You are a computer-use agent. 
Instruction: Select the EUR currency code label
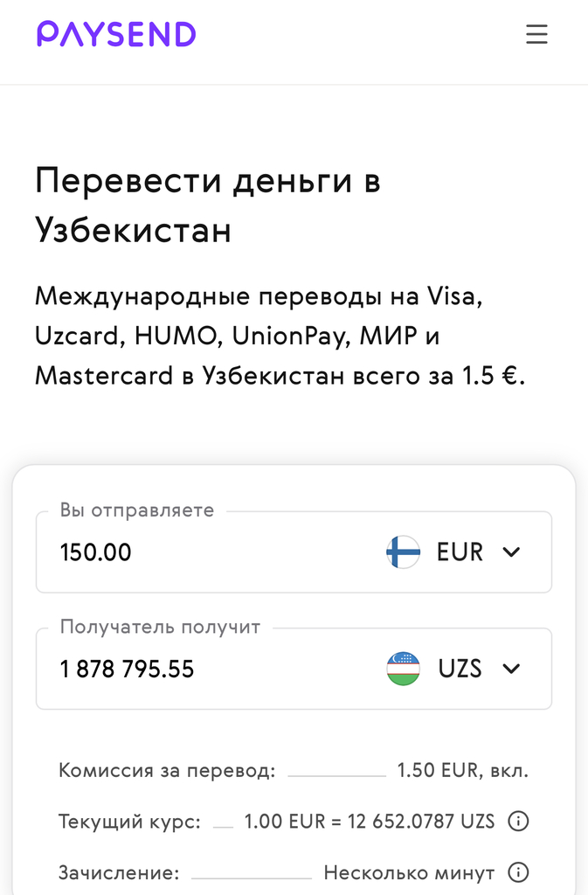pos(460,552)
